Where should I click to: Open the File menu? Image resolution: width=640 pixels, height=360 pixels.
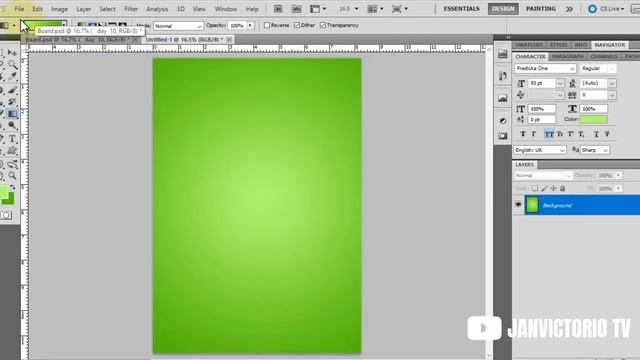pos(19,9)
